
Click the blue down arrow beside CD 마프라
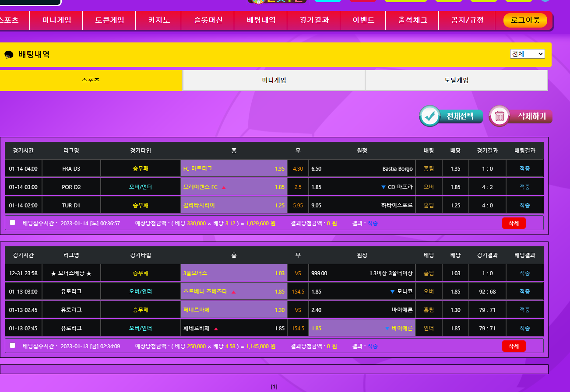(x=383, y=187)
